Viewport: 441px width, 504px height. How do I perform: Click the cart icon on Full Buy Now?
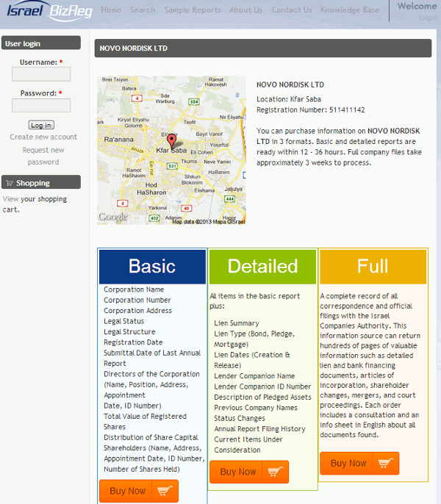pyautogui.click(x=385, y=463)
